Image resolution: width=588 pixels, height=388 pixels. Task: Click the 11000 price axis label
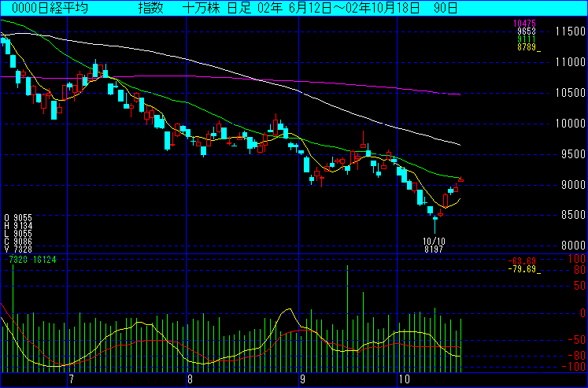(x=571, y=62)
